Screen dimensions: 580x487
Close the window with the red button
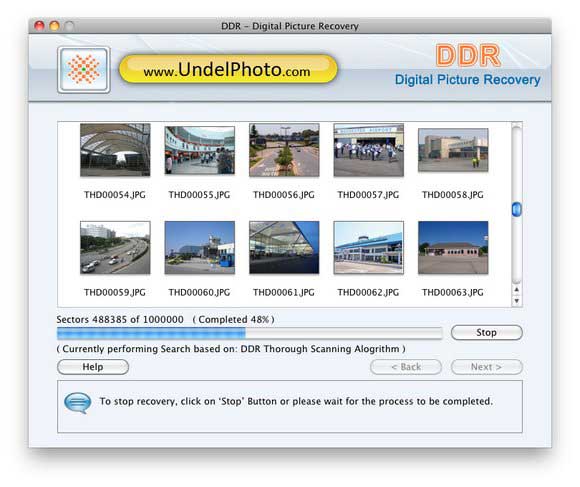coord(39,26)
